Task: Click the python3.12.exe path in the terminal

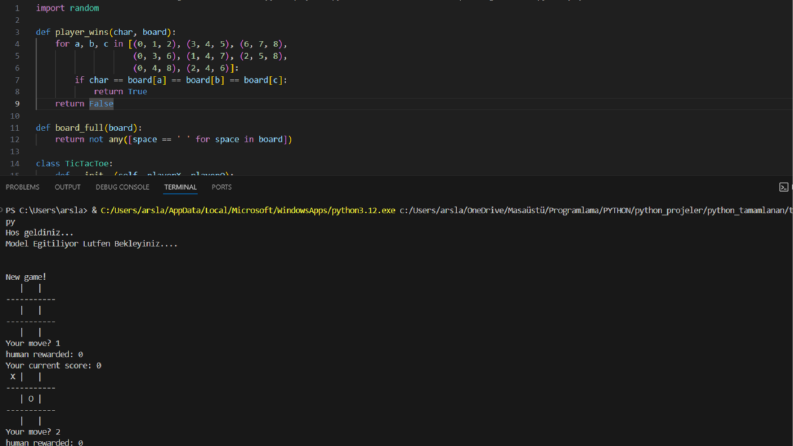Action: pos(248,210)
